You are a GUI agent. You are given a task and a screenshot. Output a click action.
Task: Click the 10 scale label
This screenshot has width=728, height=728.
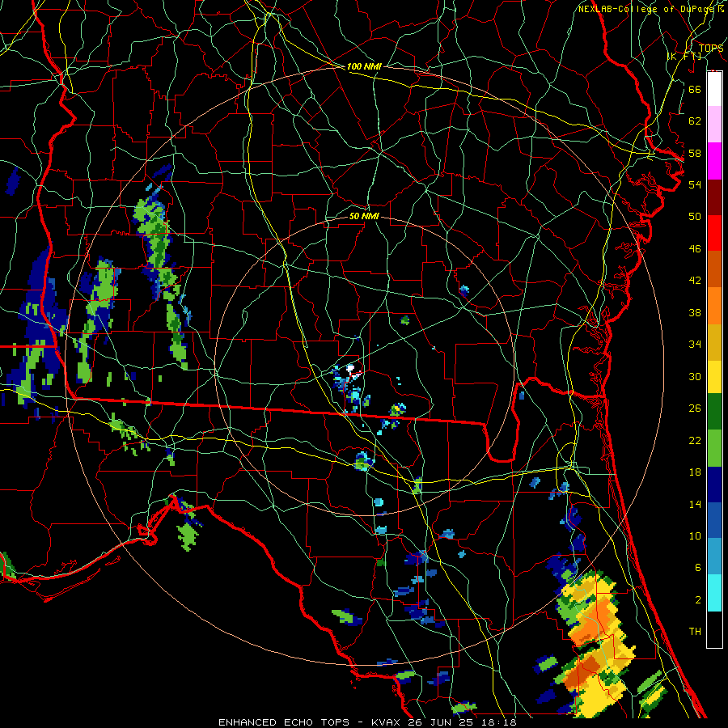tap(695, 535)
